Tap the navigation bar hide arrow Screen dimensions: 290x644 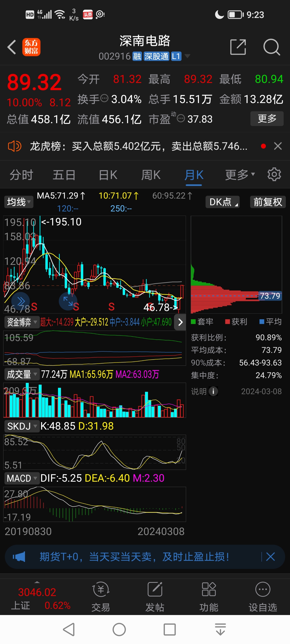point(220,630)
